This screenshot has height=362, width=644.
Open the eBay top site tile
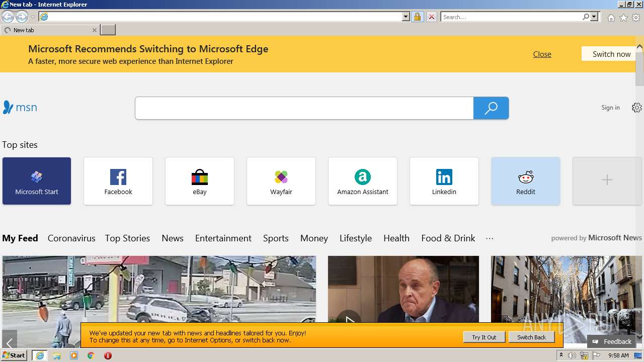200,181
